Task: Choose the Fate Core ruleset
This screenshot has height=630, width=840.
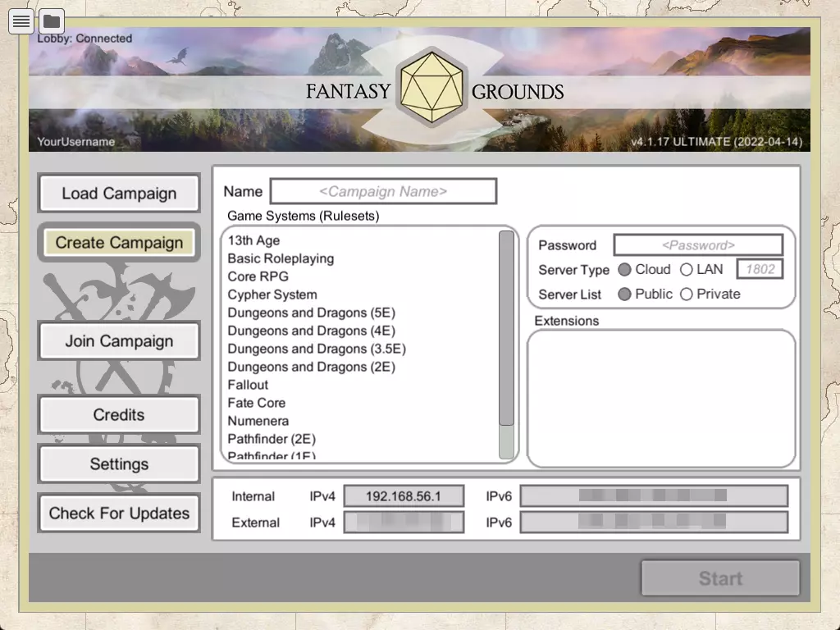Action: [x=257, y=403]
